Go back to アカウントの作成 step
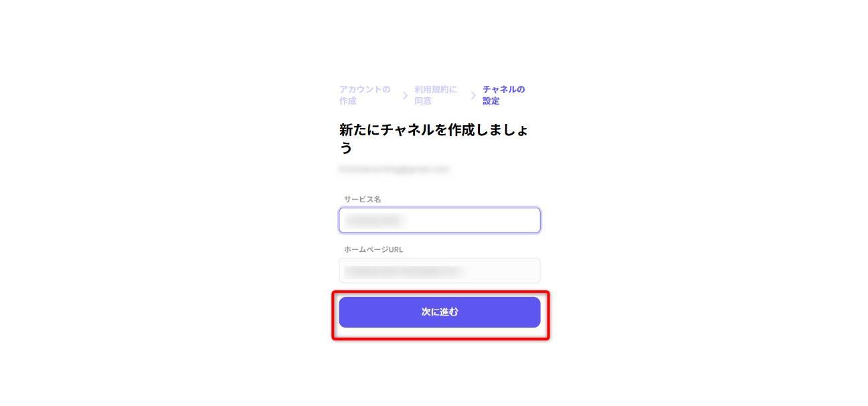Screen dimensions: 868x406 pyautogui.click(x=365, y=95)
